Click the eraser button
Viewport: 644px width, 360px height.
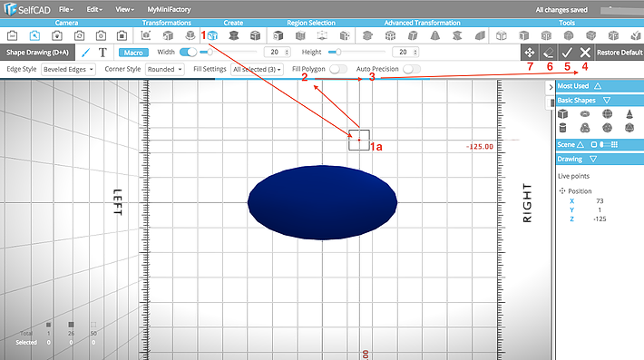548,53
